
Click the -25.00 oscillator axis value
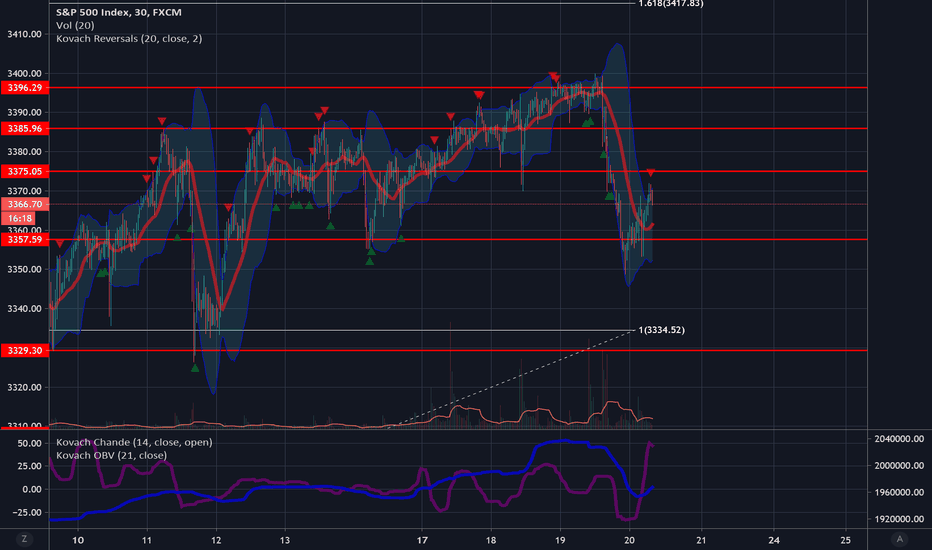point(27,513)
